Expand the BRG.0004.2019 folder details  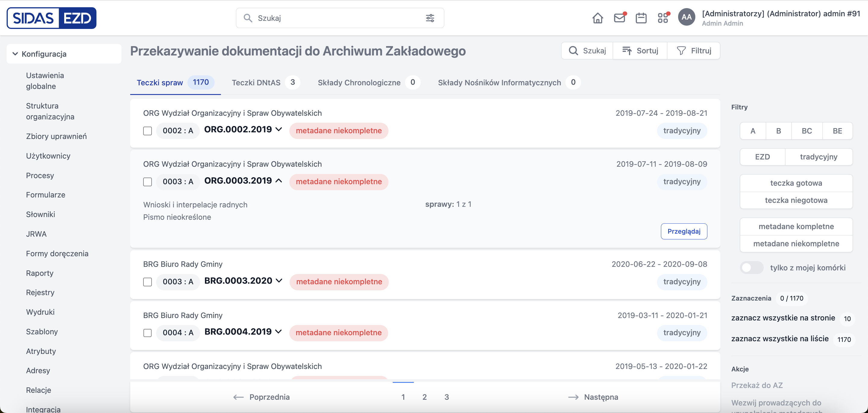click(x=278, y=332)
